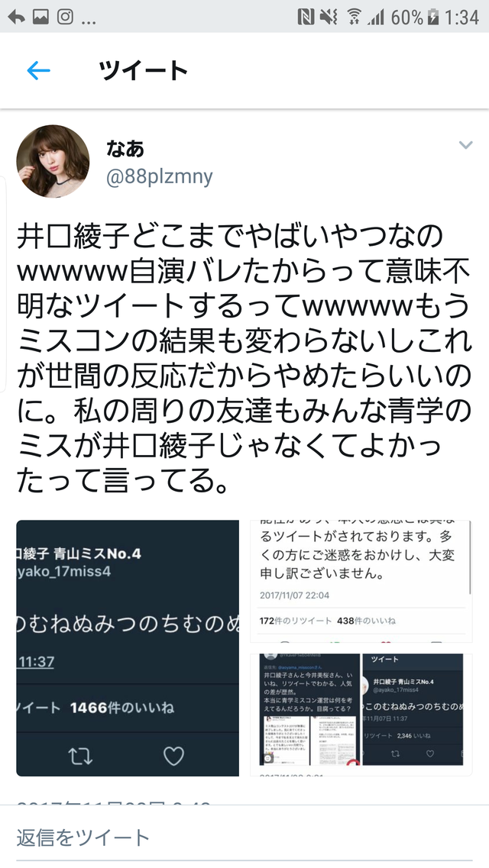This screenshot has height=868, width=489.
Task: Open the large dark screenshot image
Action: point(128,648)
